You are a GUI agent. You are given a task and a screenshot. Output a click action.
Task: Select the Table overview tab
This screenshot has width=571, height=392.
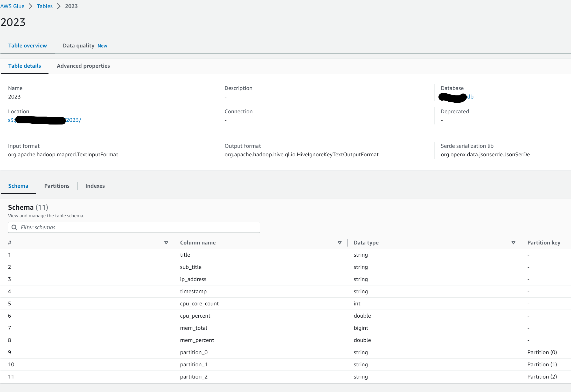pyautogui.click(x=27, y=46)
